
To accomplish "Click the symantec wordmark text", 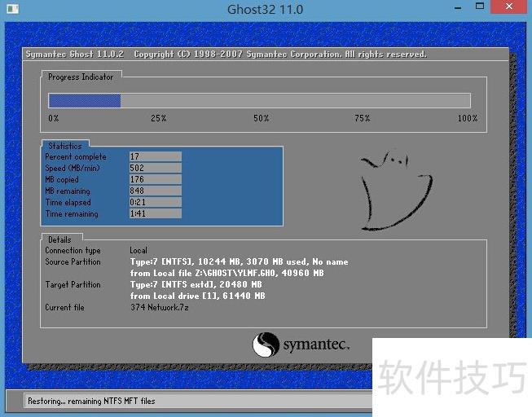I will (316, 345).
